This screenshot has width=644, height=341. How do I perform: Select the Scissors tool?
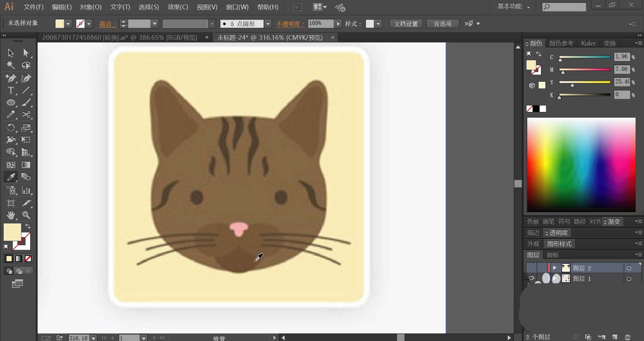pos(26,115)
